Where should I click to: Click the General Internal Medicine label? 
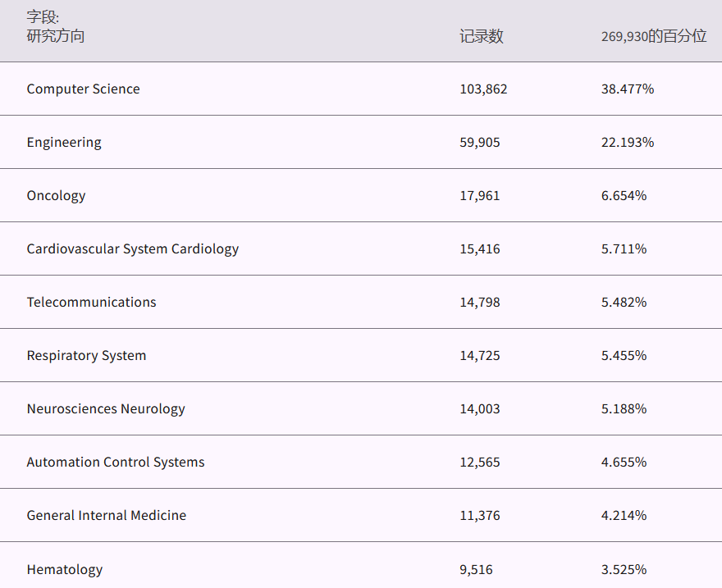click(x=107, y=515)
